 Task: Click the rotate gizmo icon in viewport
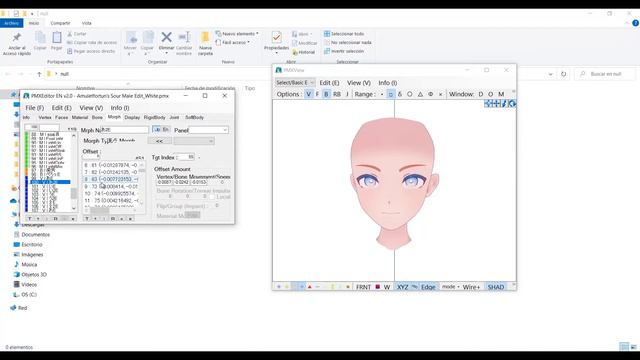[512, 104]
